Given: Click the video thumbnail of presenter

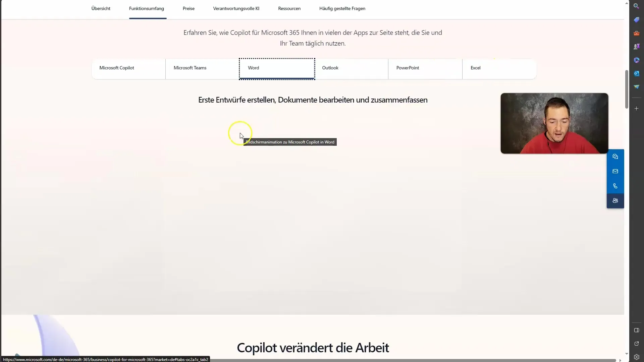Looking at the screenshot, I should coord(554,123).
